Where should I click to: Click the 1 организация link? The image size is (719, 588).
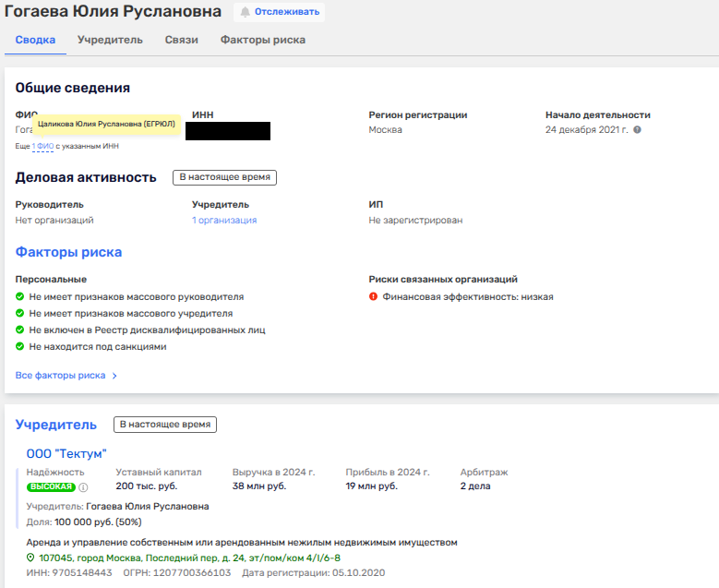click(x=224, y=221)
